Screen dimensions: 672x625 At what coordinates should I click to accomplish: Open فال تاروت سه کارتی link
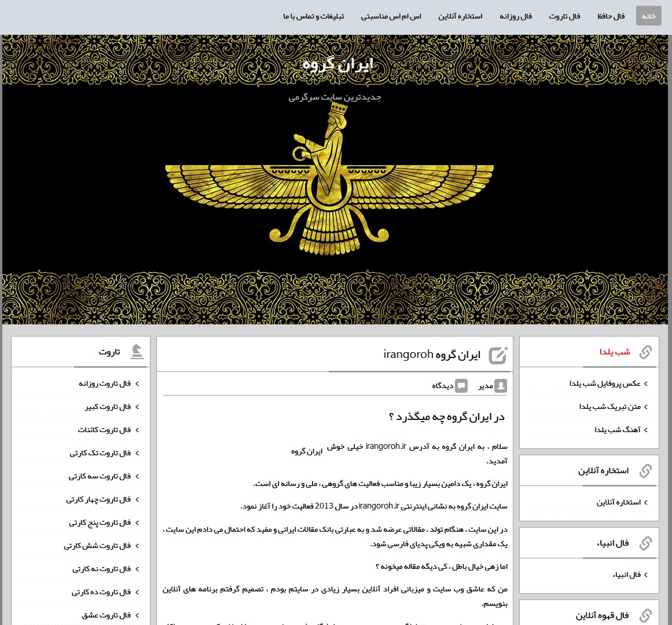click(x=100, y=476)
